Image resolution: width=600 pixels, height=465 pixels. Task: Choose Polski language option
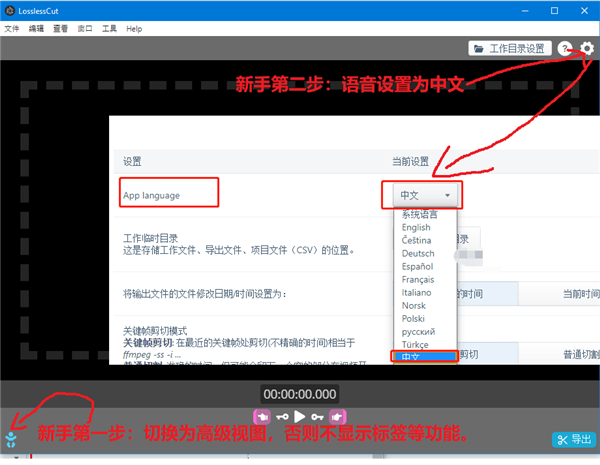(x=425, y=318)
